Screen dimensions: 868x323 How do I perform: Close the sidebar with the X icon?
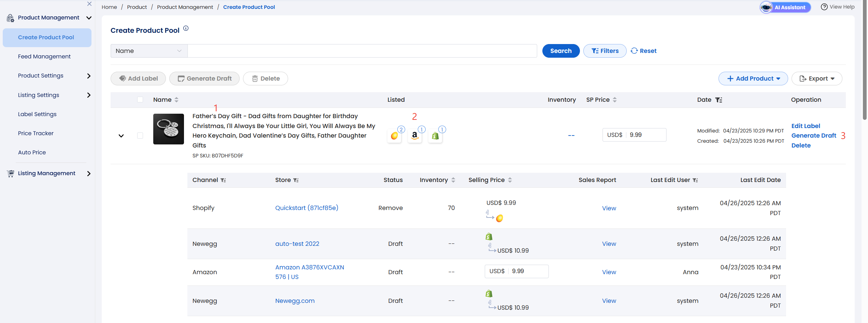[89, 4]
